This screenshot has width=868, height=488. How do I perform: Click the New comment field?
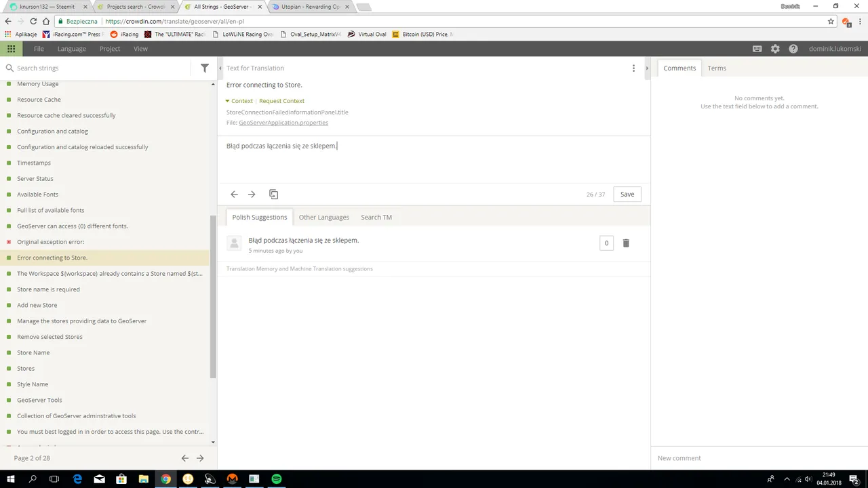[759, 458]
